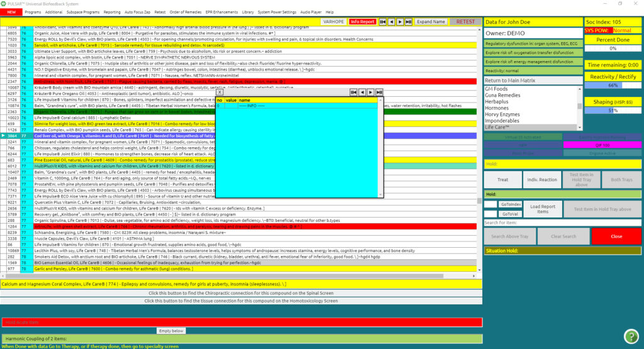Expand the Library menu

(x=248, y=12)
